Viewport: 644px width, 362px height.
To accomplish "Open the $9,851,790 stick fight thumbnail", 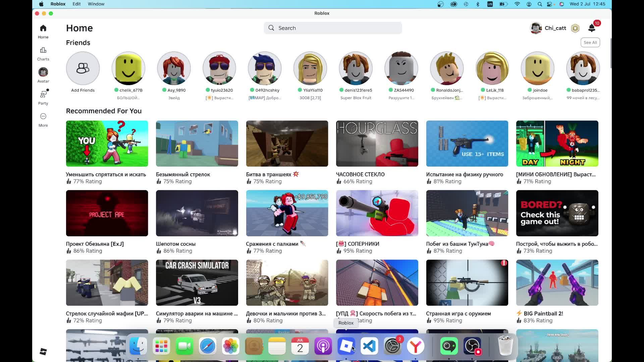I will pyautogui.click(x=287, y=213).
